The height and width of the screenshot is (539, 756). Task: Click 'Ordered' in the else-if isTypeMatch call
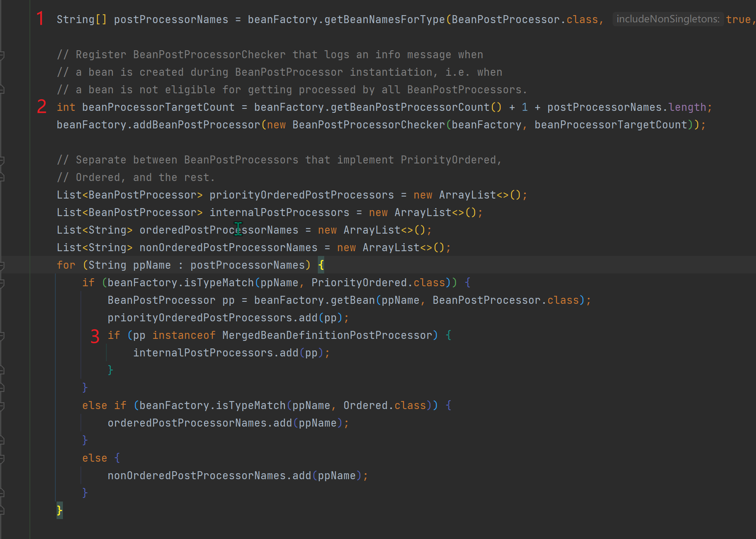[x=365, y=405]
